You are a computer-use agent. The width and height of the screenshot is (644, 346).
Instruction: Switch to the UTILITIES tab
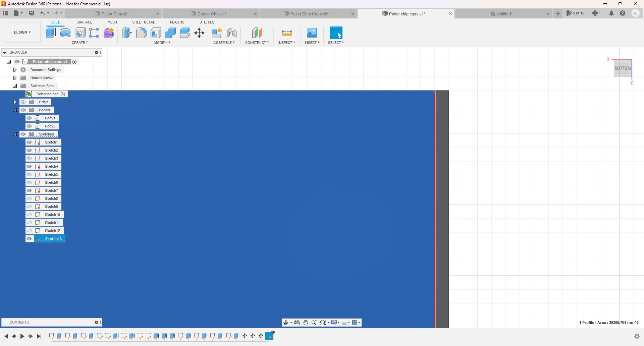click(x=207, y=22)
